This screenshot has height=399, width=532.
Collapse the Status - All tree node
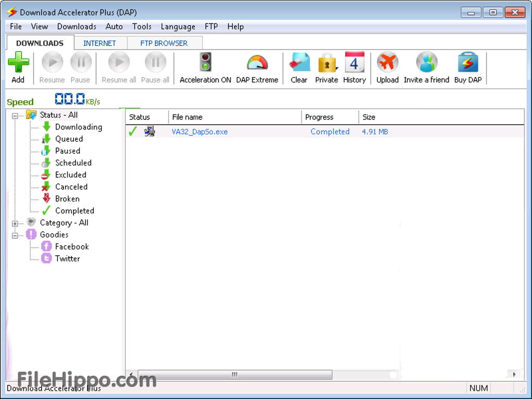click(15, 116)
